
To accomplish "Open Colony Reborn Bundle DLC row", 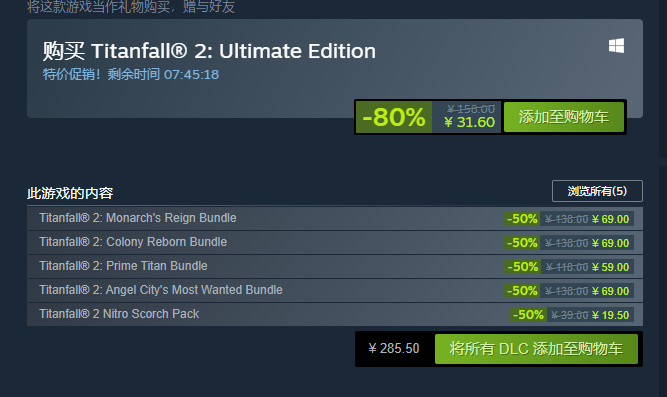I will (335, 243).
